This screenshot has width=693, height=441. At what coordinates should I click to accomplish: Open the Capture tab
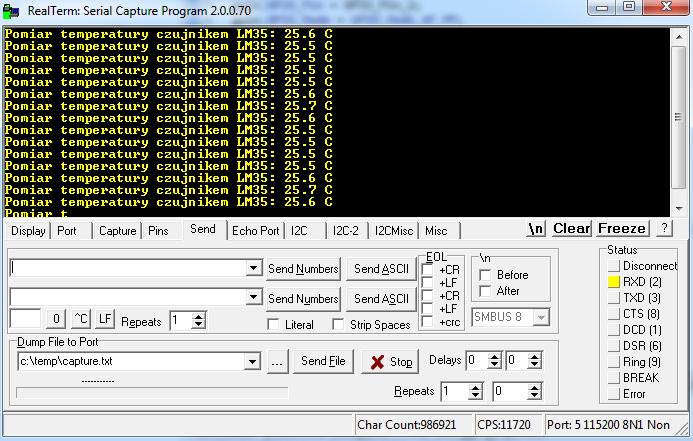[x=118, y=231]
